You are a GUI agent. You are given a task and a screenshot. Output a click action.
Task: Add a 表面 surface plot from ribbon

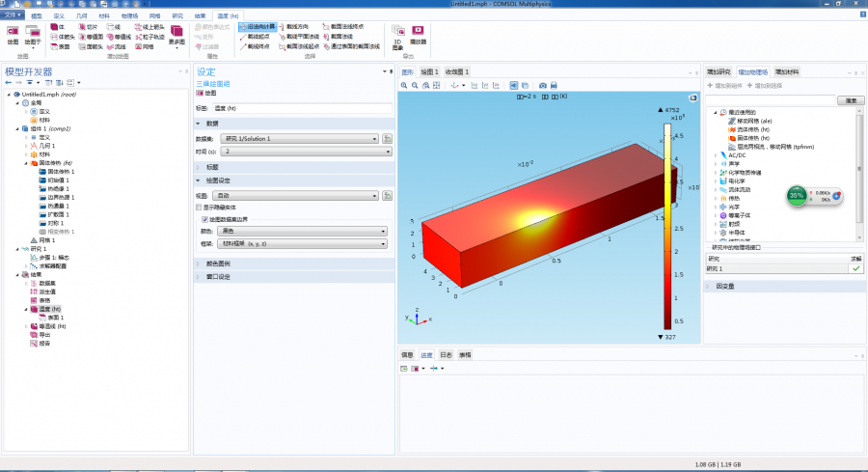tap(61, 46)
